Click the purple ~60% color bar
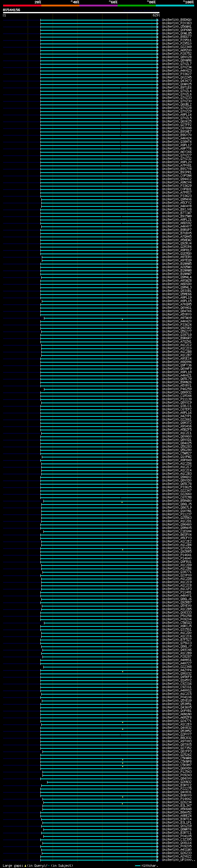This screenshot has height=868, width=197. pos(99,6)
